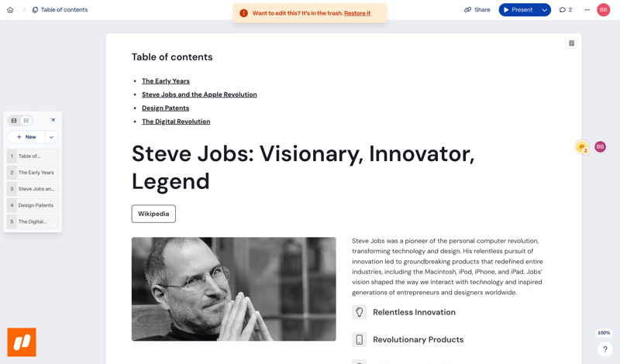Click the yellow reaction emoji badge
The width and height of the screenshot is (620, 364).
tap(581, 146)
